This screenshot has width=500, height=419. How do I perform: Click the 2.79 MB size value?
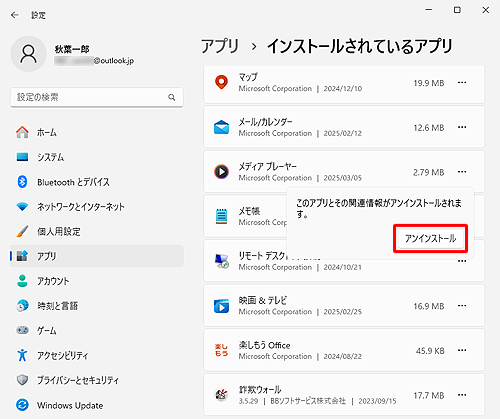point(429,173)
